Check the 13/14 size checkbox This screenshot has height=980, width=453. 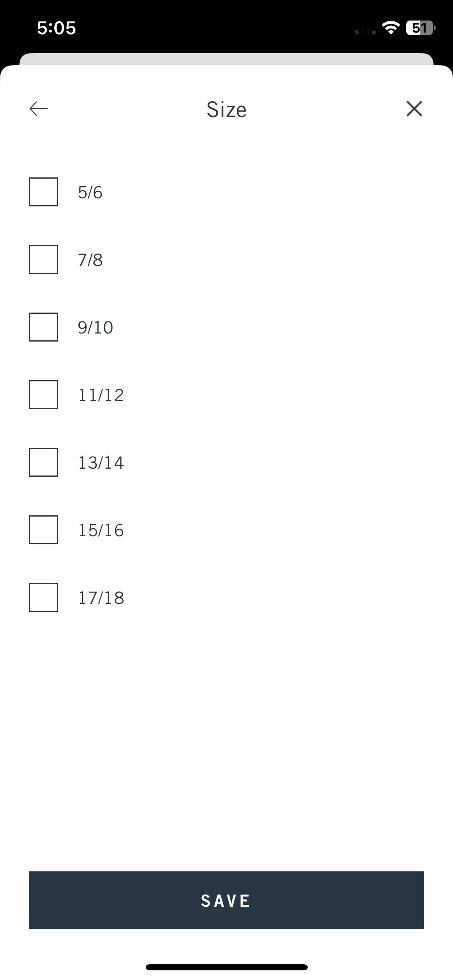[x=43, y=462]
